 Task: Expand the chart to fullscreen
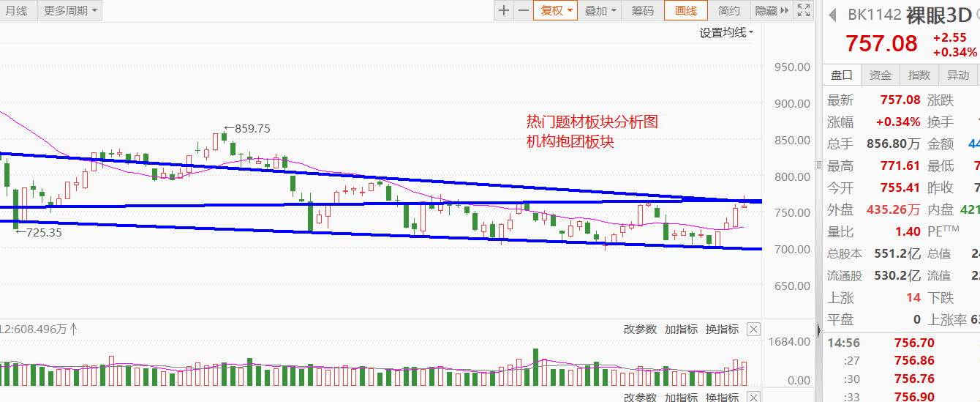click(x=803, y=10)
